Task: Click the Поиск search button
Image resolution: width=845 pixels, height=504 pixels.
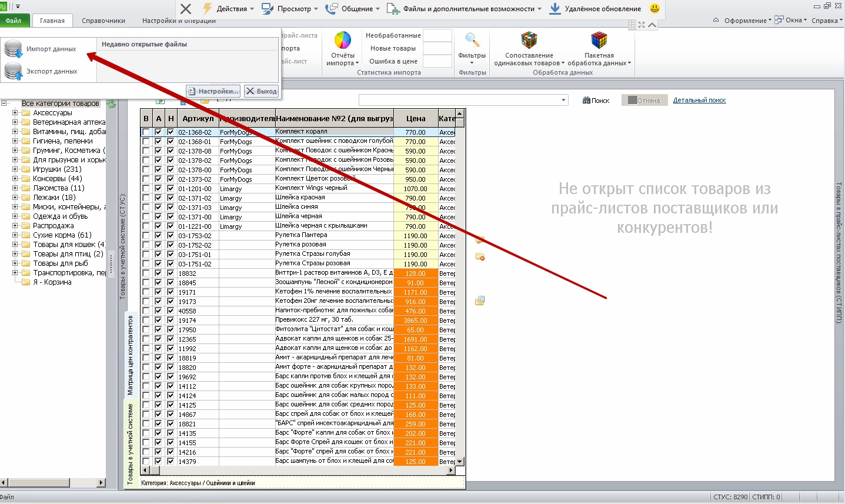Action: [596, 101]
